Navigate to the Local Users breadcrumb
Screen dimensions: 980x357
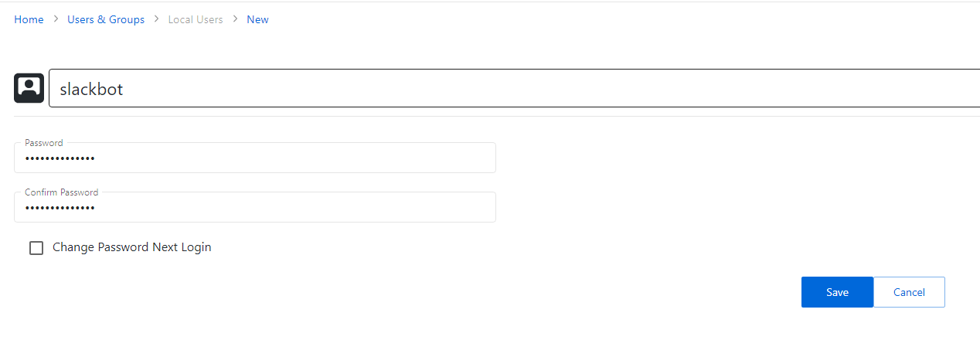196,19
